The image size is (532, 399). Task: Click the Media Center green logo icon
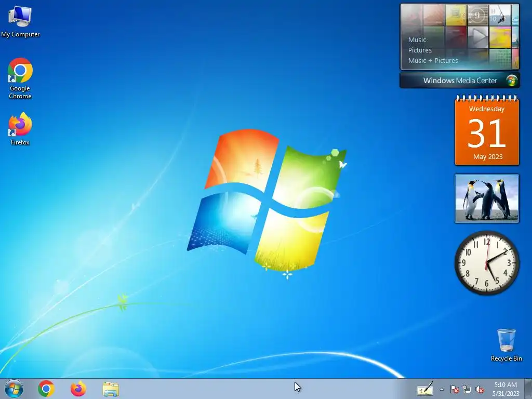click(x=512, y=81)
